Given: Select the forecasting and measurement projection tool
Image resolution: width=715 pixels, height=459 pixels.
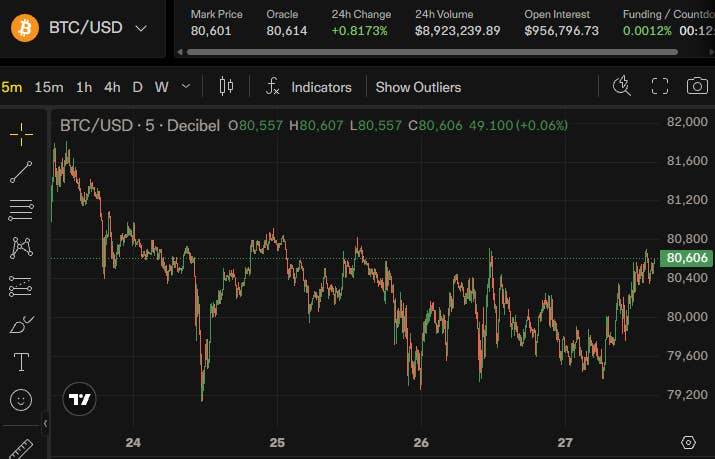Looking at the screenshot, I should 21,286.
